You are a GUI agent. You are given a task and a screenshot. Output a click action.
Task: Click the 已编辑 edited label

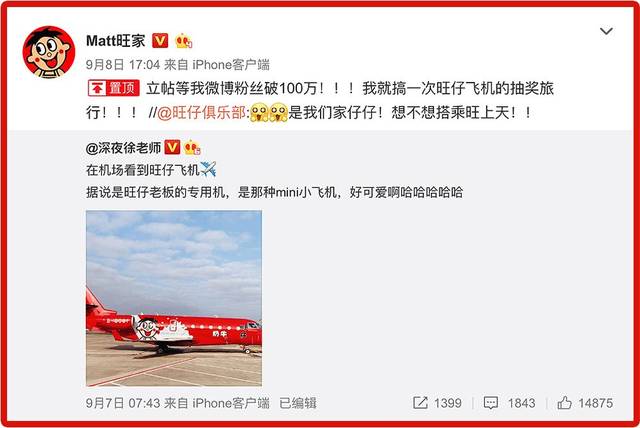(298, 403)
